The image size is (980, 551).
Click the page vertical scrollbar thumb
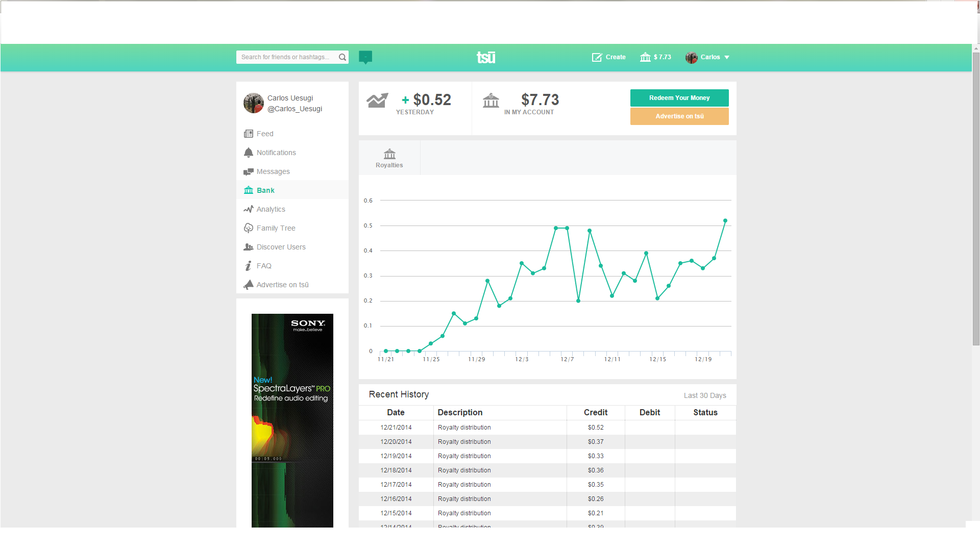[x=976, y=199]
